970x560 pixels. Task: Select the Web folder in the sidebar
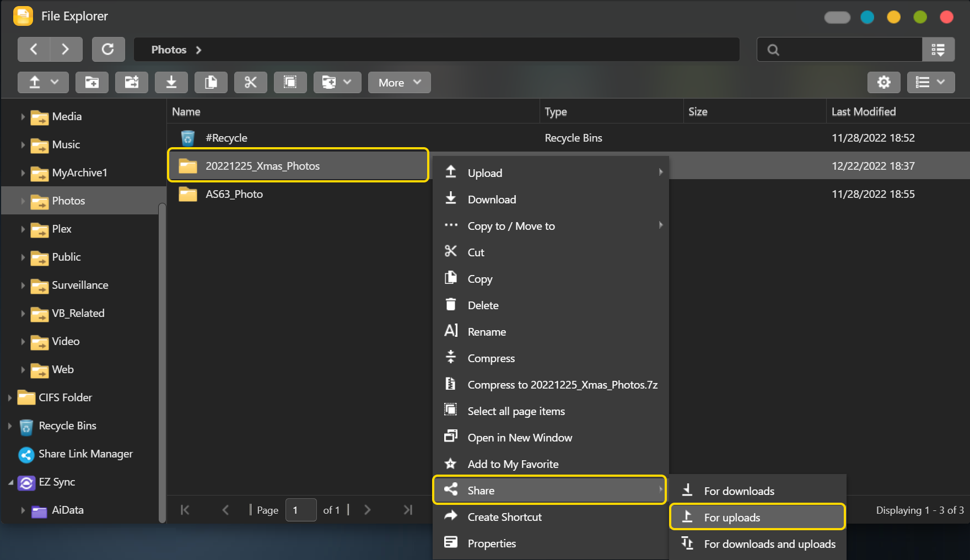coord(63,369)
